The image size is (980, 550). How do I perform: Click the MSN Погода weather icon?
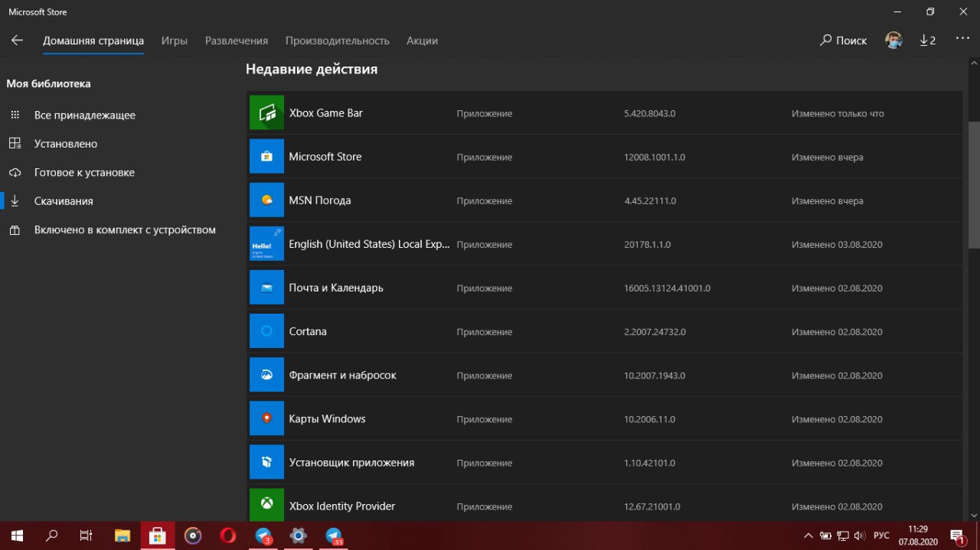pos(266,200)
